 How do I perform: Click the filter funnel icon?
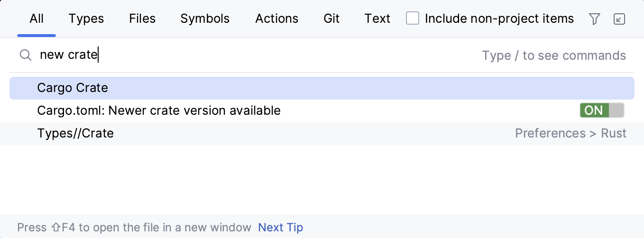pyautogui.click(x=594, y=19)
